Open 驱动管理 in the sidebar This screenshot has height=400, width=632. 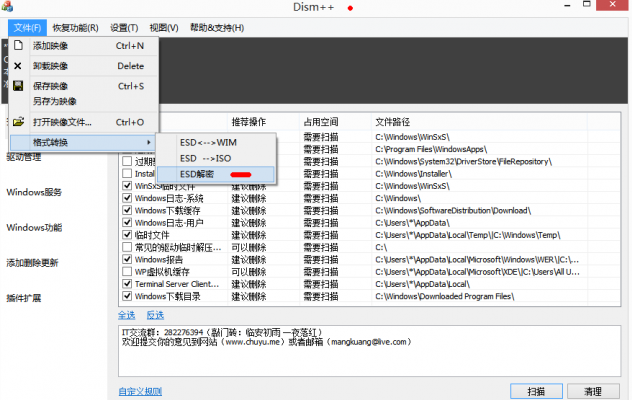[24, 157]
